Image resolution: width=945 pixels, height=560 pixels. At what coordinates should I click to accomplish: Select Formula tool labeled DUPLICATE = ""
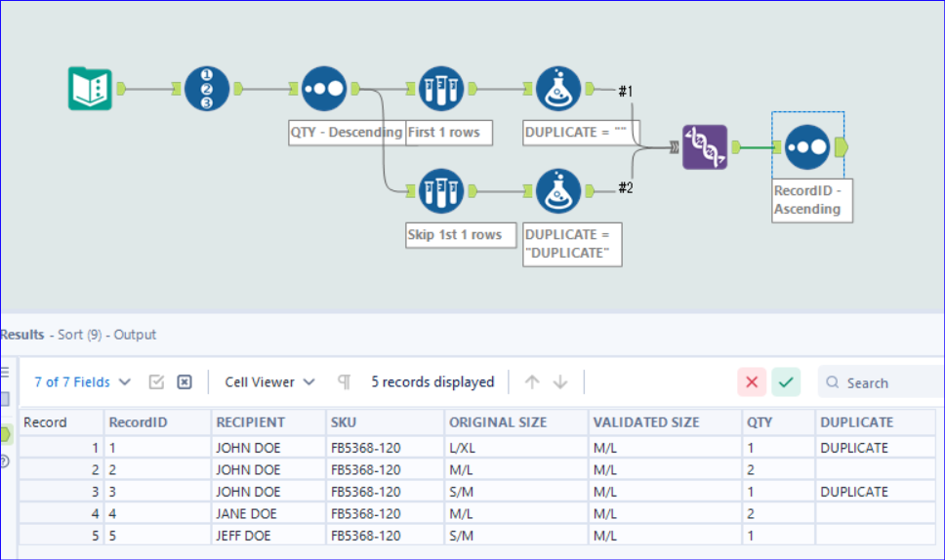point(558,89)
